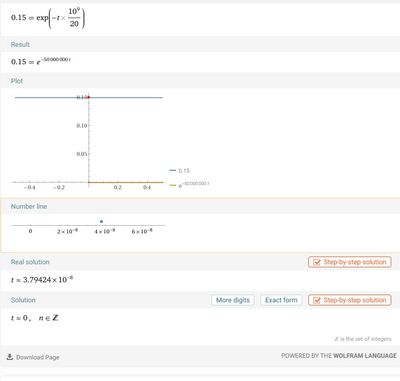Click the 6×10^-8 number line tick label
Image resolution: width=400 pixels, height=381 pixels.
[x=142, y=231]
